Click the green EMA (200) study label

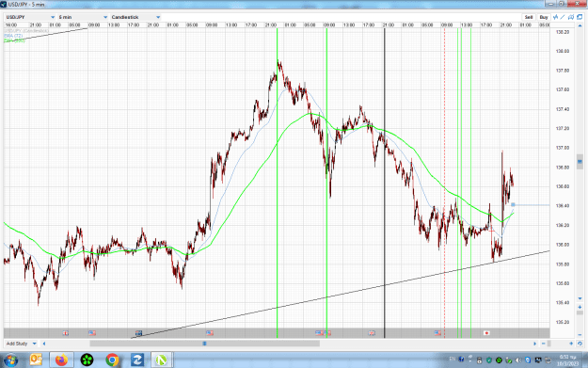click(15, 40)
